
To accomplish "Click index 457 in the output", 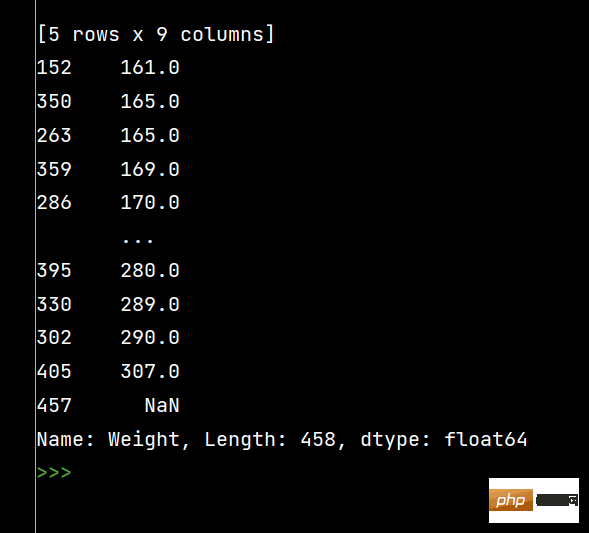I will 54,406.
